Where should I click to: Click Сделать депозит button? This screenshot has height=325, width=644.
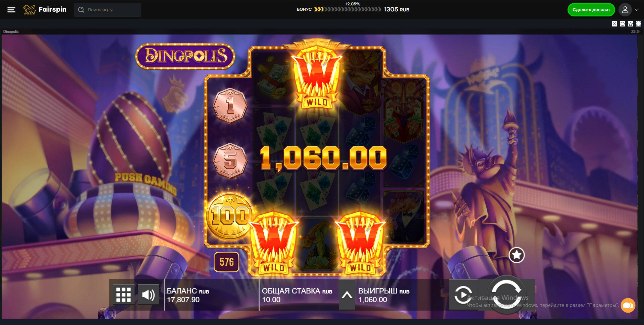click(591, 10)
